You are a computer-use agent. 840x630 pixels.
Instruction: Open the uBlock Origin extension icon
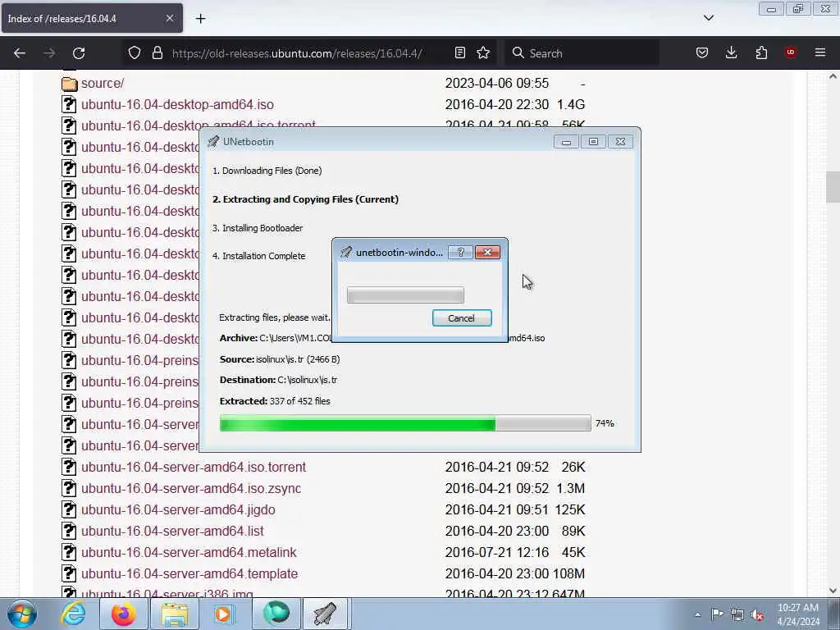(790, 52)
